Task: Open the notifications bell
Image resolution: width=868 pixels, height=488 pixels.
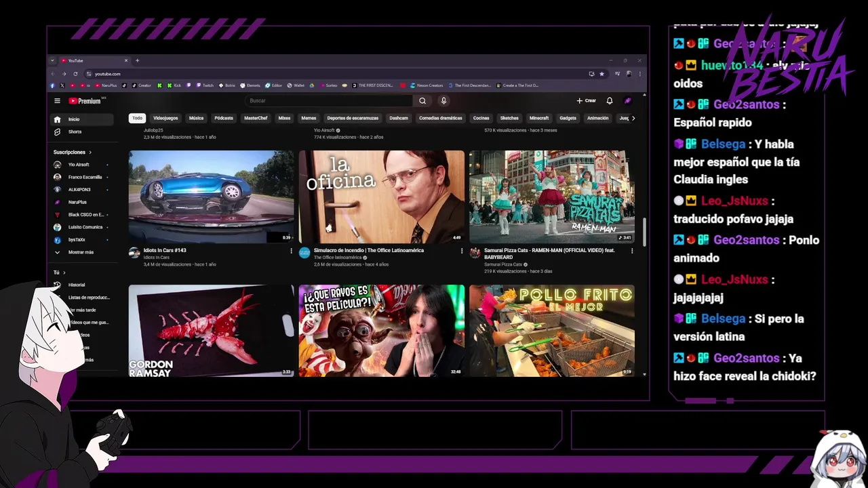Action: tap(610, 101)
